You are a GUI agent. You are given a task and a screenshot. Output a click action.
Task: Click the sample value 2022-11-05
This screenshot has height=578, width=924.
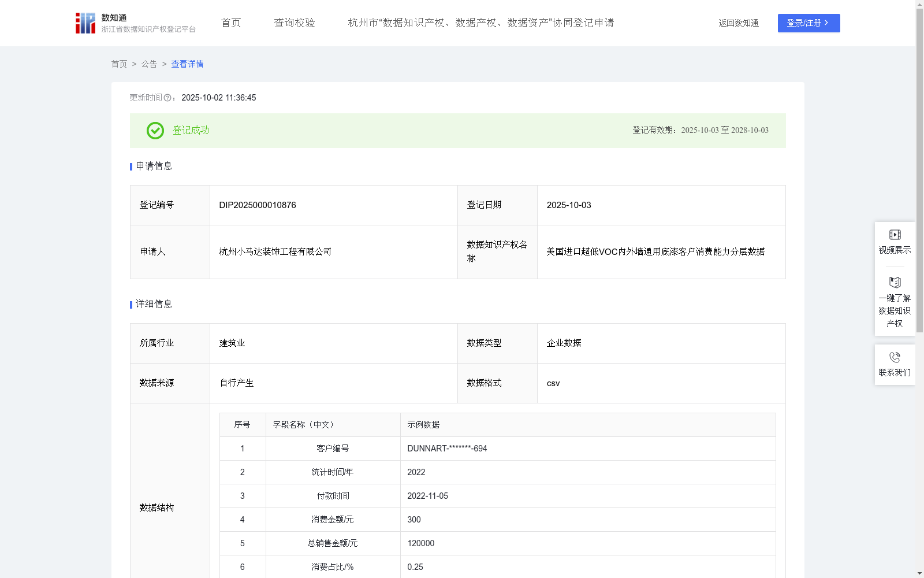[427, 496]
